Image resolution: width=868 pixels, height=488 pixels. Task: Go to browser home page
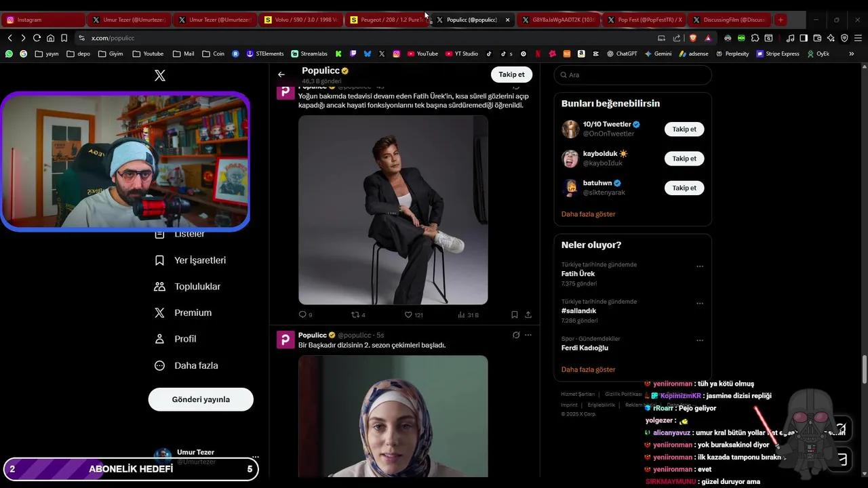(50, 38)
